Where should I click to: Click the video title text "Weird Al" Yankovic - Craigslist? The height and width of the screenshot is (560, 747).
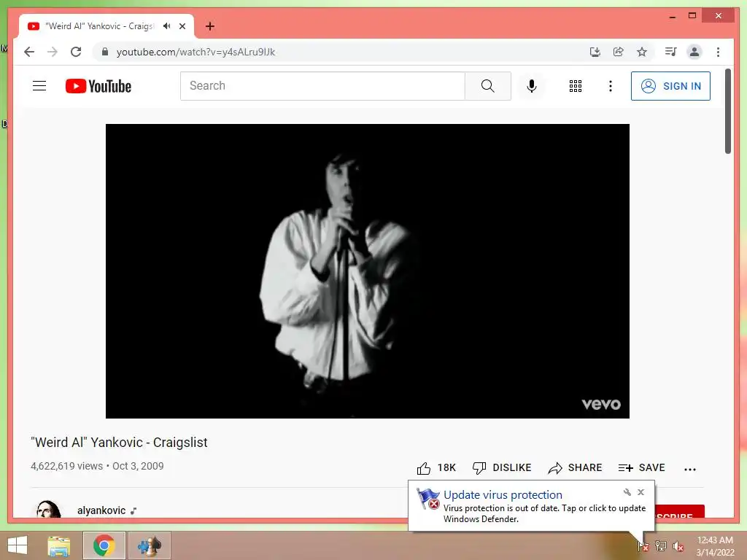(119, 443)
